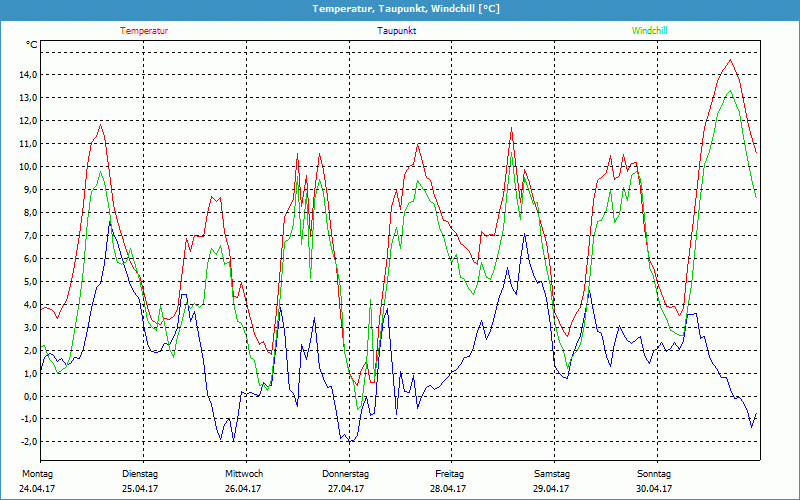Click the 3,0 y-axis value

(31, 328)
